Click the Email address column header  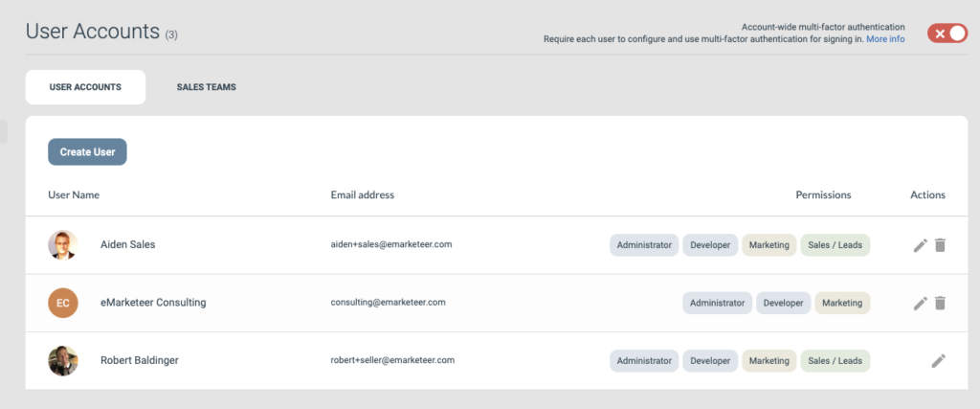click(x=363, y=195)
